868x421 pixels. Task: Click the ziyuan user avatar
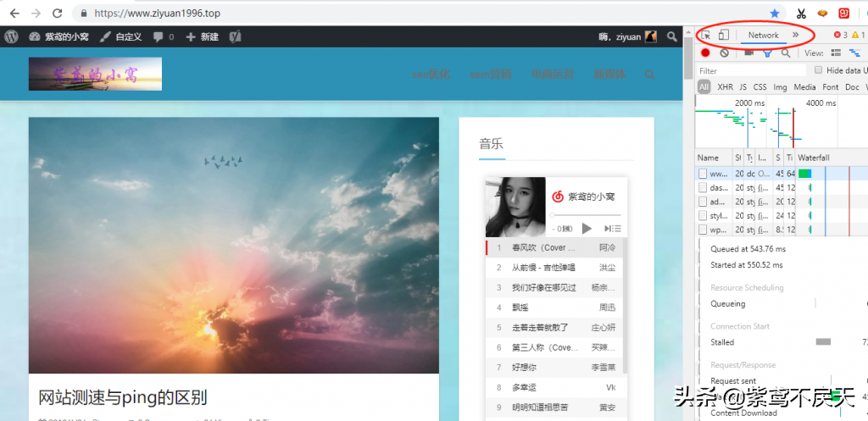pos(650,37)
